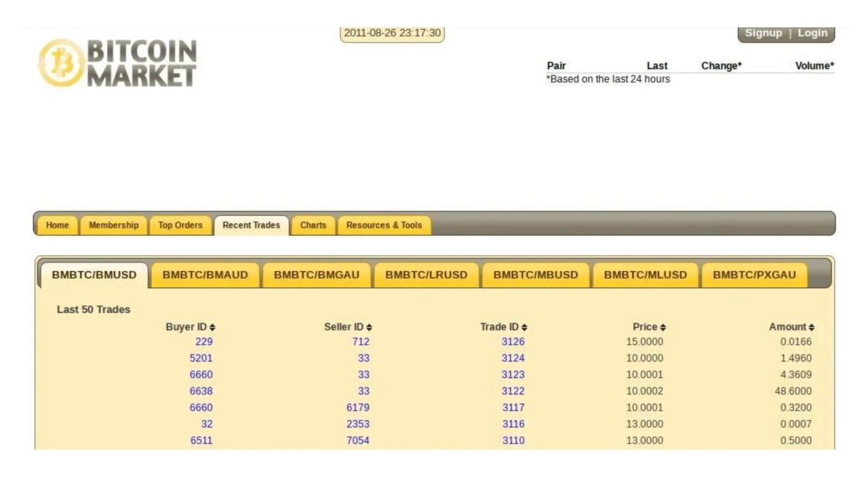
Task: Go to the Top Orders page
Action: point(180,225)
